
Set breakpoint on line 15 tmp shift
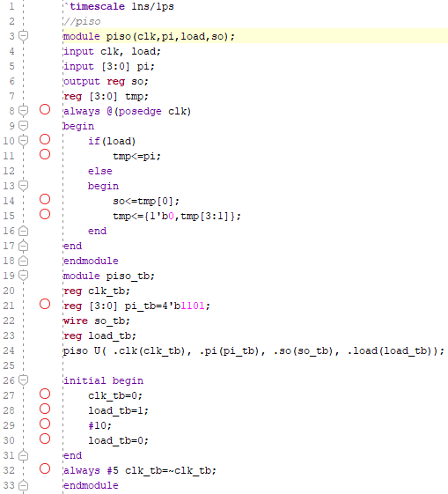coord(45,214)
